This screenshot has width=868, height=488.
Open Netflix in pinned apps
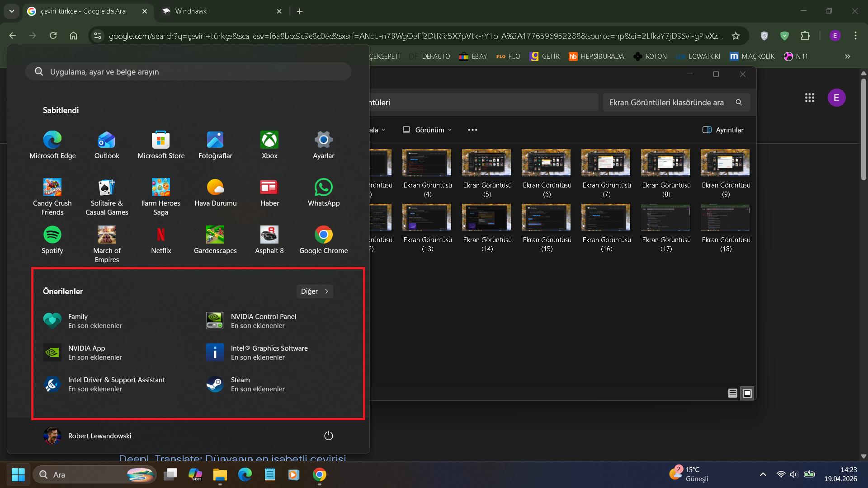point(161,240)
